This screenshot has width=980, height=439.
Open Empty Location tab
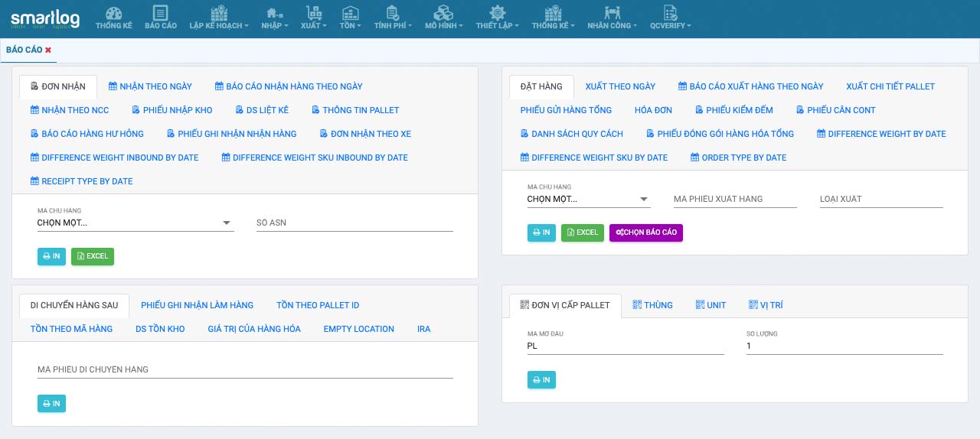tap(358, 329)
